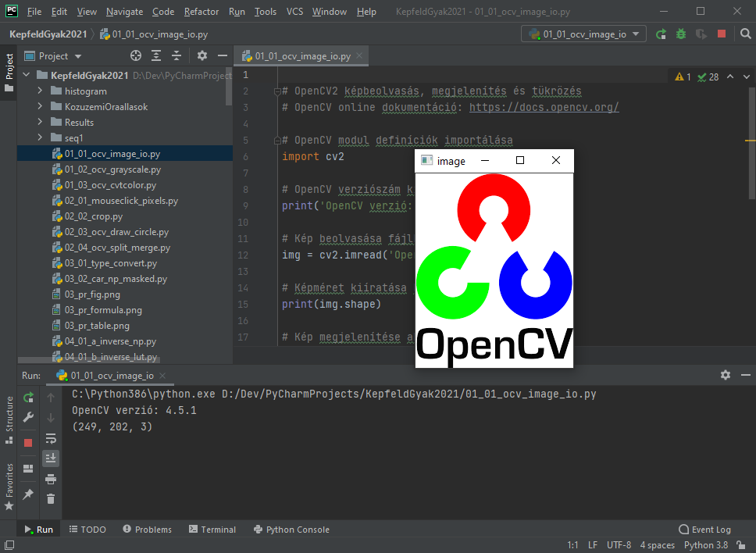Stop the process in the Run panel sidebar
The width and height of the screenshot is (756, 553).
point(28,443)
